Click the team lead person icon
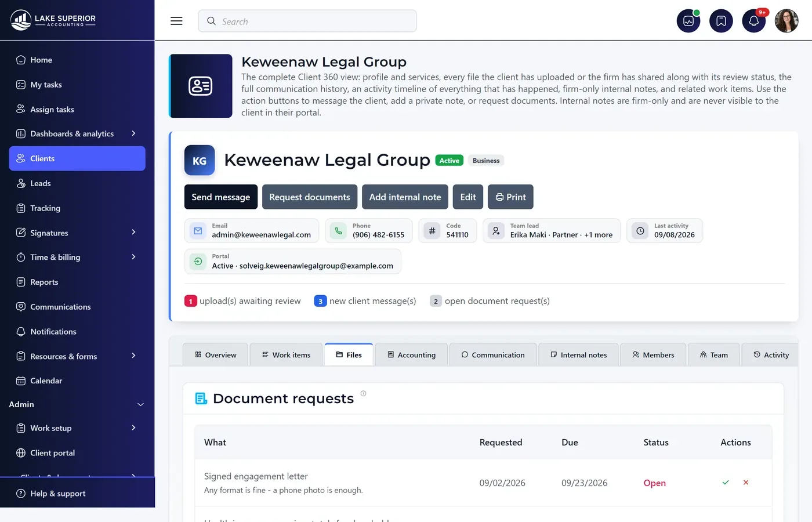Image resolution: width=812 pixels, height=522 pixels. click(496, 231)
